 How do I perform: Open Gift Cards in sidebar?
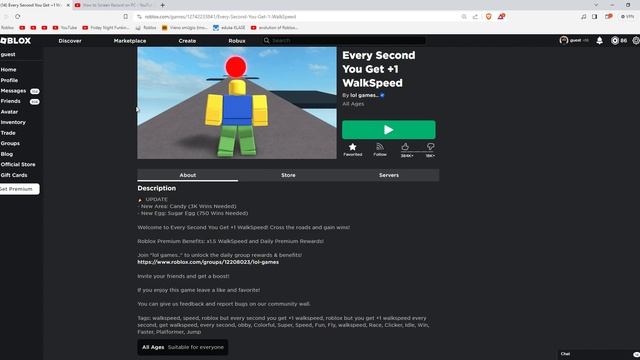pos(14,175)
